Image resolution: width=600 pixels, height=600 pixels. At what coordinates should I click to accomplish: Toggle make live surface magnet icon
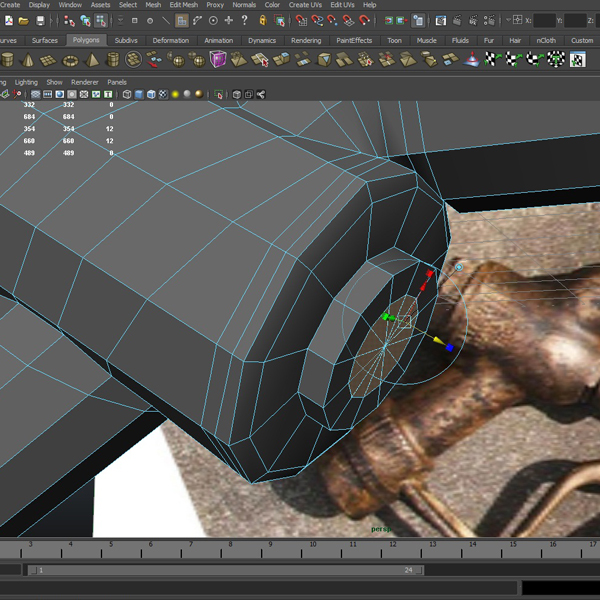[364, 20]
